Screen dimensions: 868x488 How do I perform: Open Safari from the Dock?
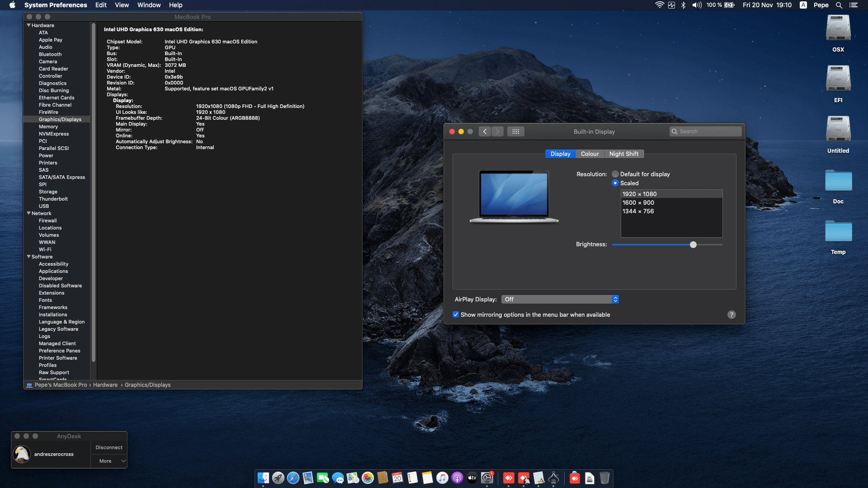293,478
